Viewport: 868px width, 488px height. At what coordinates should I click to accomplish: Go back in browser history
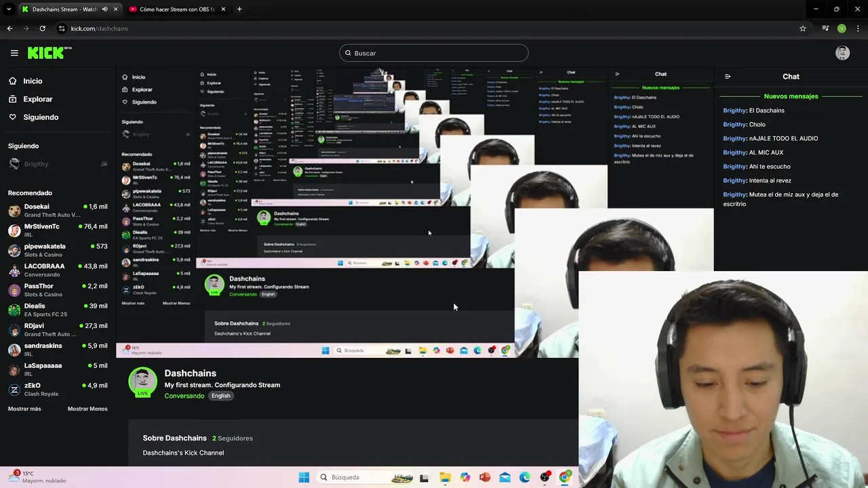pos(9,28)
